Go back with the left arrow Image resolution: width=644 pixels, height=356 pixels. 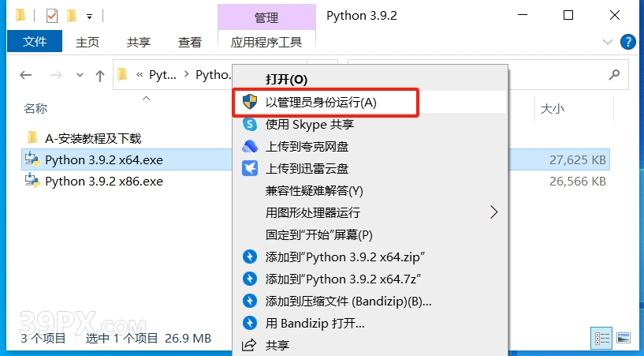(26, 75)
